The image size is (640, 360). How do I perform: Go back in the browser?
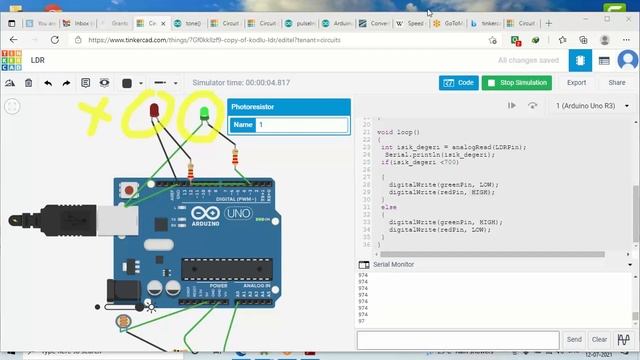click(13, 40)
